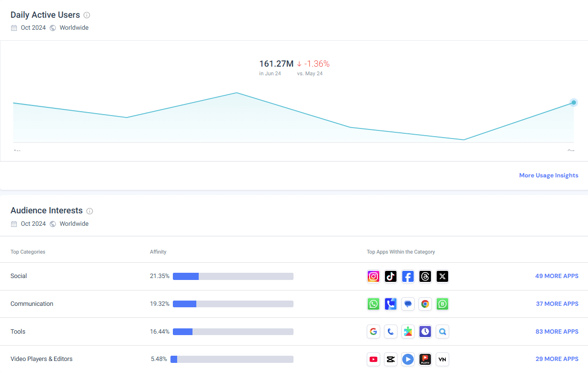Expand 83 MORE APPS under Tools
588x372 pixels.
pos(557,331)
